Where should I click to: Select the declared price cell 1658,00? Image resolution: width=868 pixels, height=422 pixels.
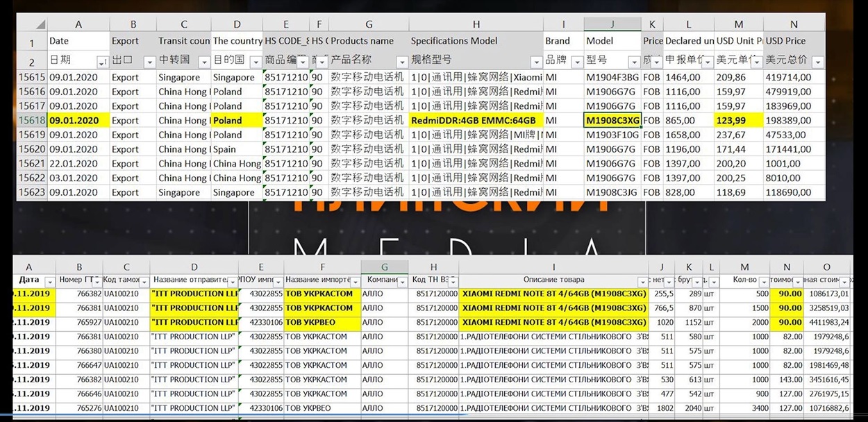point(689,135)
